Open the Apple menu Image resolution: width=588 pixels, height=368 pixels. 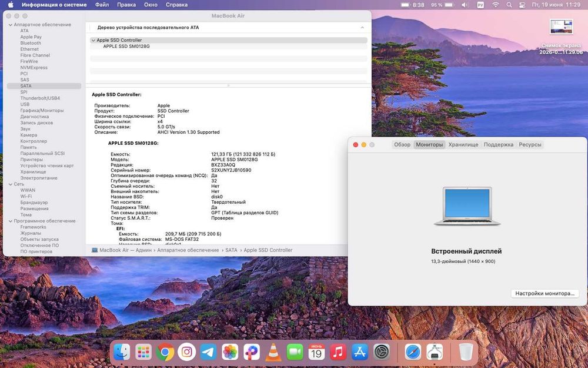pyautogui.click(x=11, y=5)
